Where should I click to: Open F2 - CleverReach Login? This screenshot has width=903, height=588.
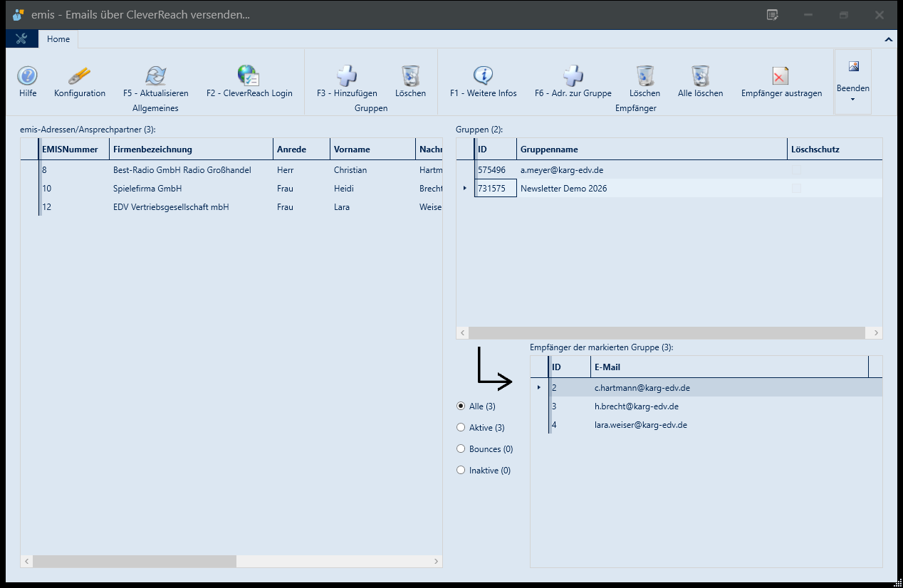(x=249, y=82)
